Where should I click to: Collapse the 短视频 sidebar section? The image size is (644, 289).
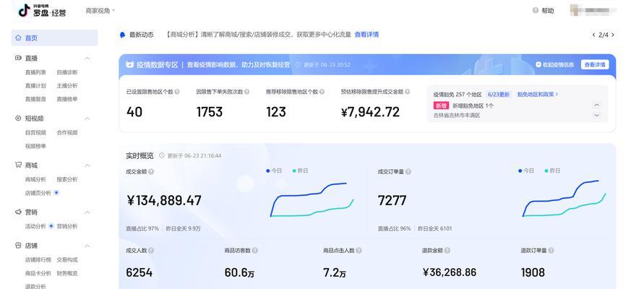click(x=87, y=118)
